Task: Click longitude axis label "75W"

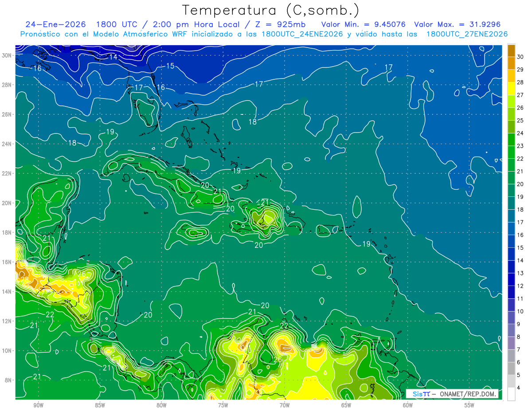Action: [x=223, y=405]
